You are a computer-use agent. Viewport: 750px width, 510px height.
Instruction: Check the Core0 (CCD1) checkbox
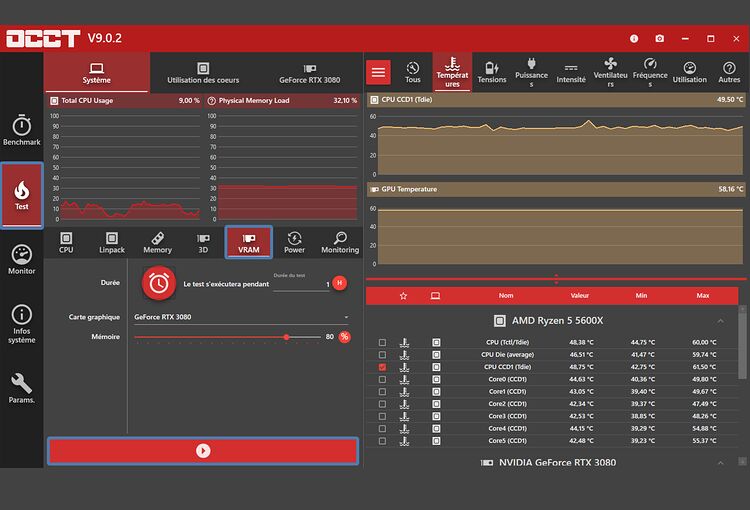tap(382, 379)
